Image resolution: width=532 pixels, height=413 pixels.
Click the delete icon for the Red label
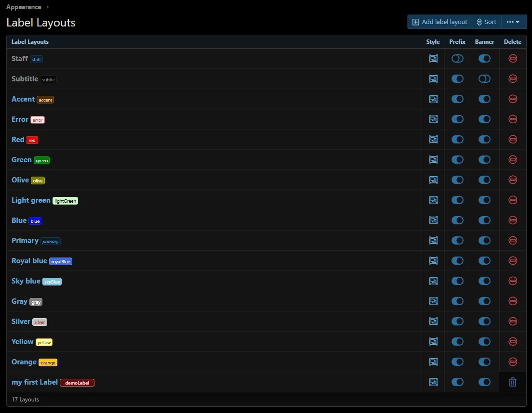[x=513, y=139]
